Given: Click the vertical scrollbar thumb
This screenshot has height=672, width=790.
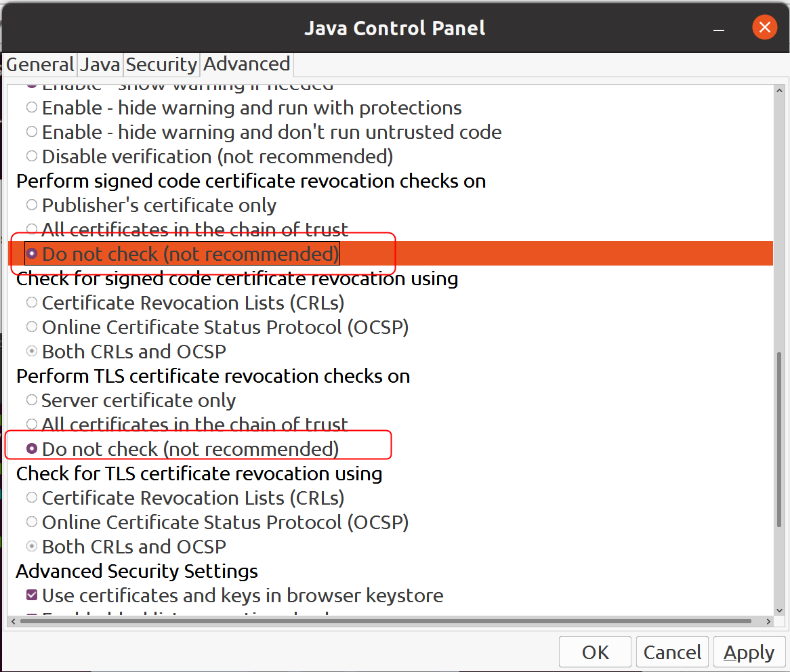Looking at the screenshot, I should [x=779, y=439].
